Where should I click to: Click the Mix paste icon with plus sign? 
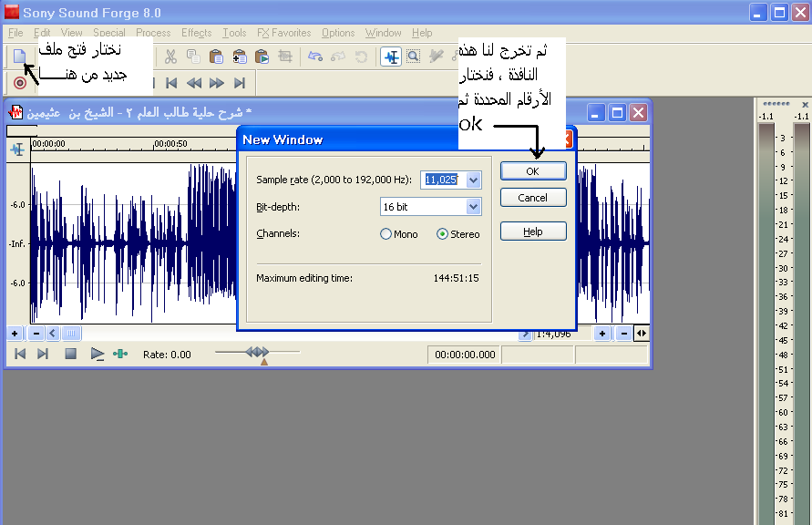point(240,57)
